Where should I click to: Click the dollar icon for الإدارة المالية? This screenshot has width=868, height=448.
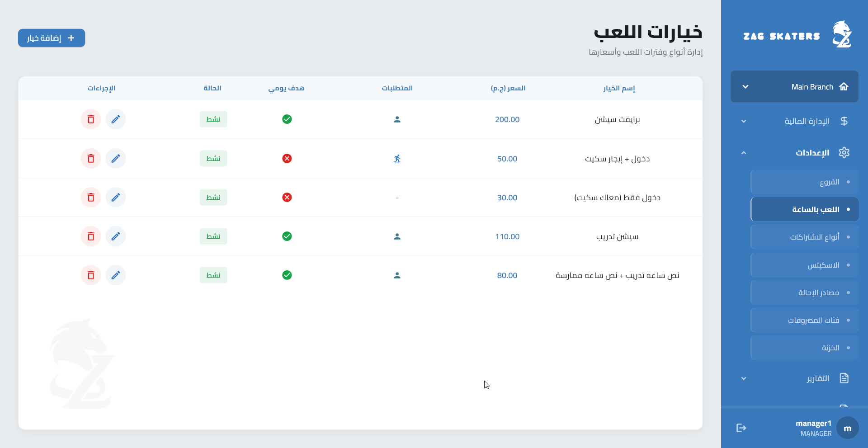click(x=844, y=121)
